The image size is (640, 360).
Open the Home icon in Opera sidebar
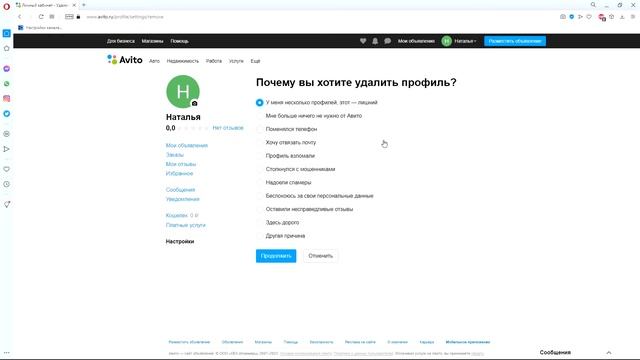click(7, 49)
